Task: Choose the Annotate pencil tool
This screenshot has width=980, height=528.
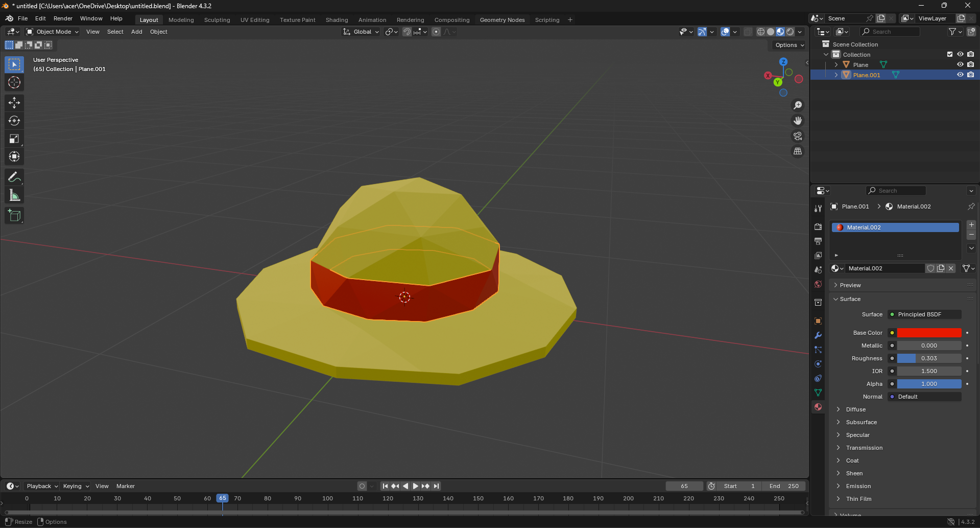Action: [x=14, y=177]
